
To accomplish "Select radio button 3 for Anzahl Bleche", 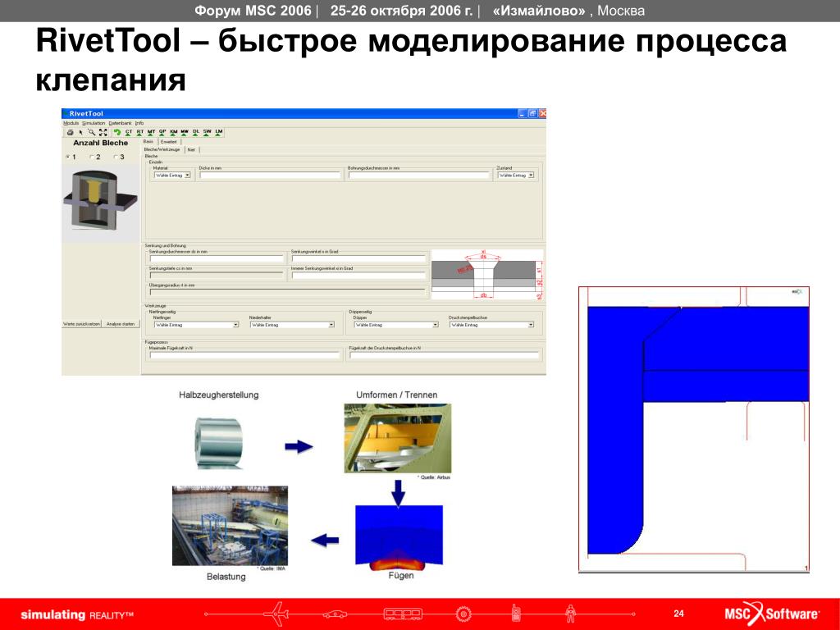I will click(116, 157).
